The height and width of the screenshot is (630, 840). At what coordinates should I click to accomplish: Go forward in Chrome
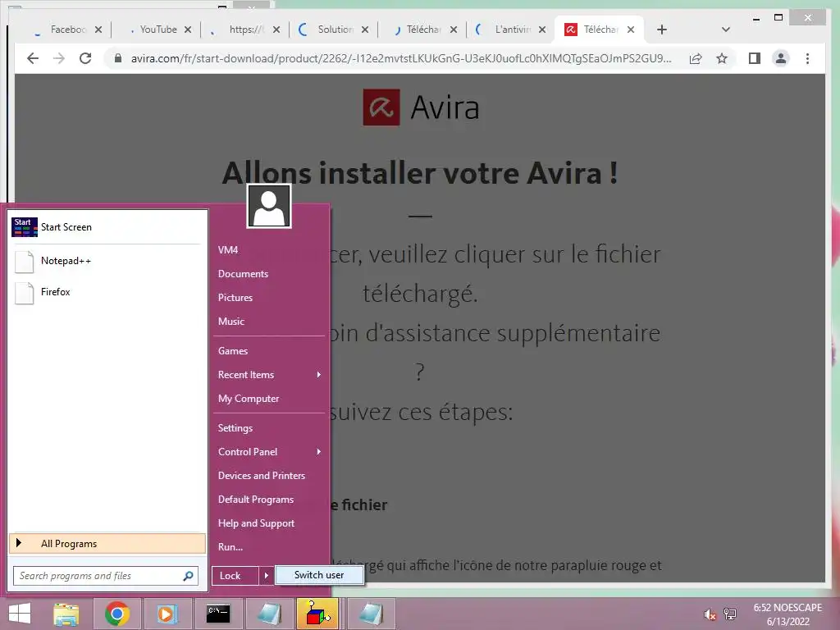click(x=59, y=58)
